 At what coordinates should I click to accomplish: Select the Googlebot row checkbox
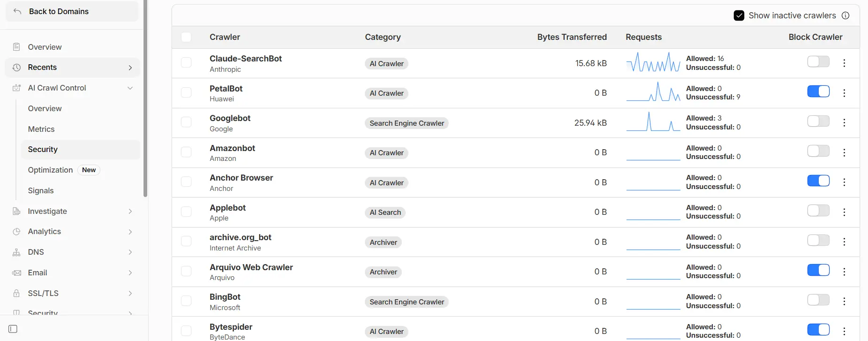(x=186, y=122)
